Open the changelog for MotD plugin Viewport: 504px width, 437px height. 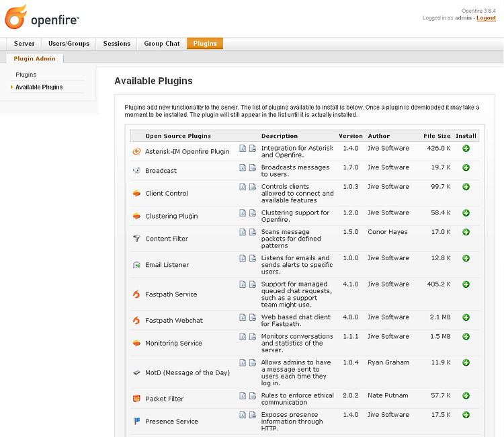pyautogui.click(x=253, y=363)
